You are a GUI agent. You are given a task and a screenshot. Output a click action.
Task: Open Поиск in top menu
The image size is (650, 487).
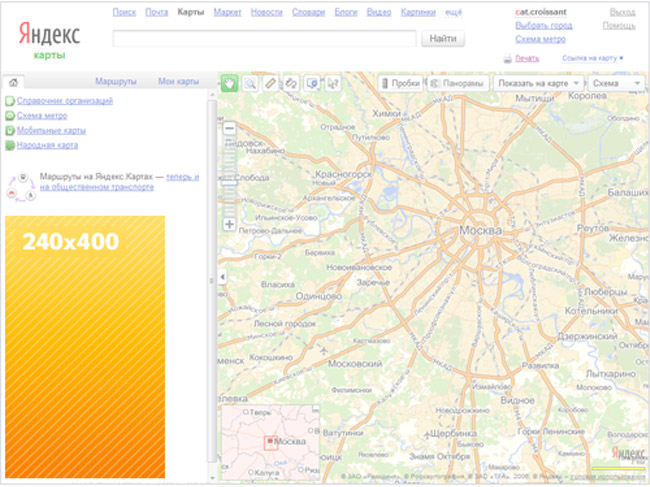(124, 12)
